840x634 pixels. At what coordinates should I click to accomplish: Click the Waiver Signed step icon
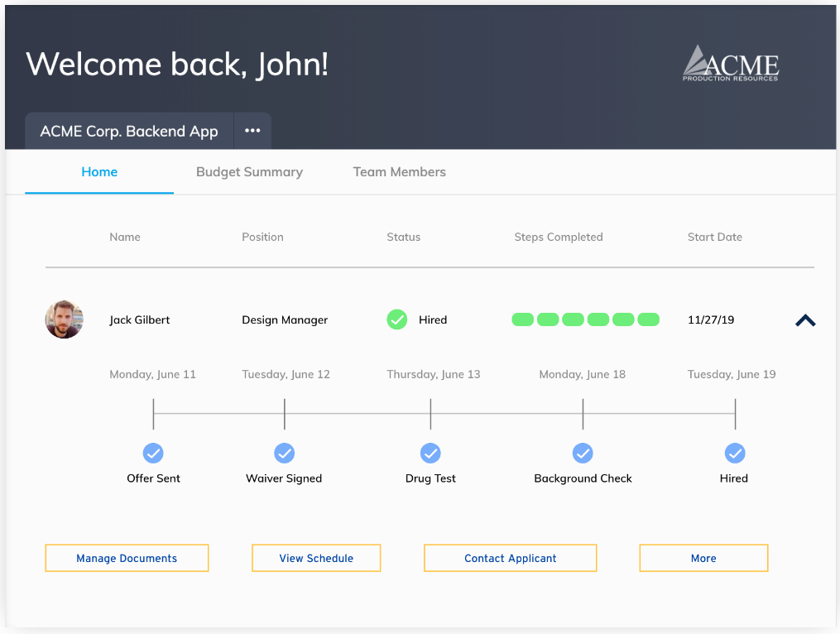click(284, 454)
